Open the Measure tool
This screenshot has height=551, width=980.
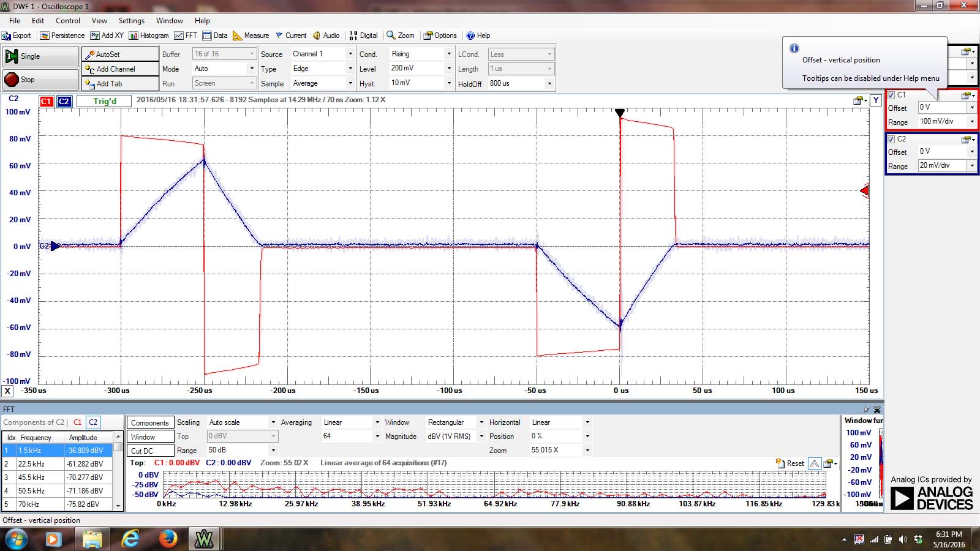pos(251,36)
